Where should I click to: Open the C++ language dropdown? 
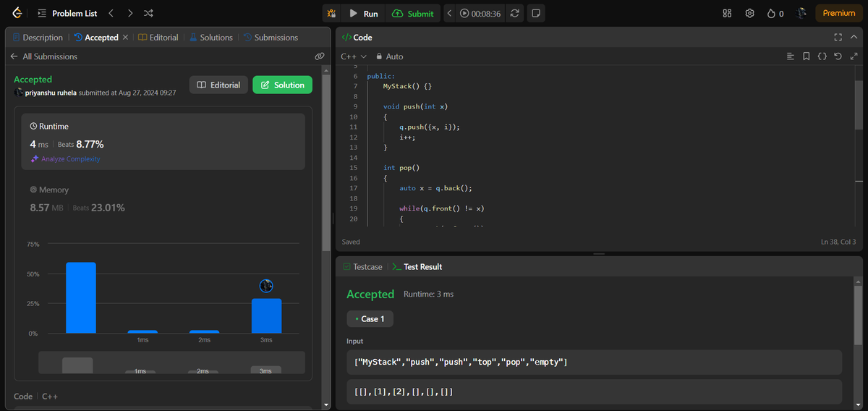point(354,56)
